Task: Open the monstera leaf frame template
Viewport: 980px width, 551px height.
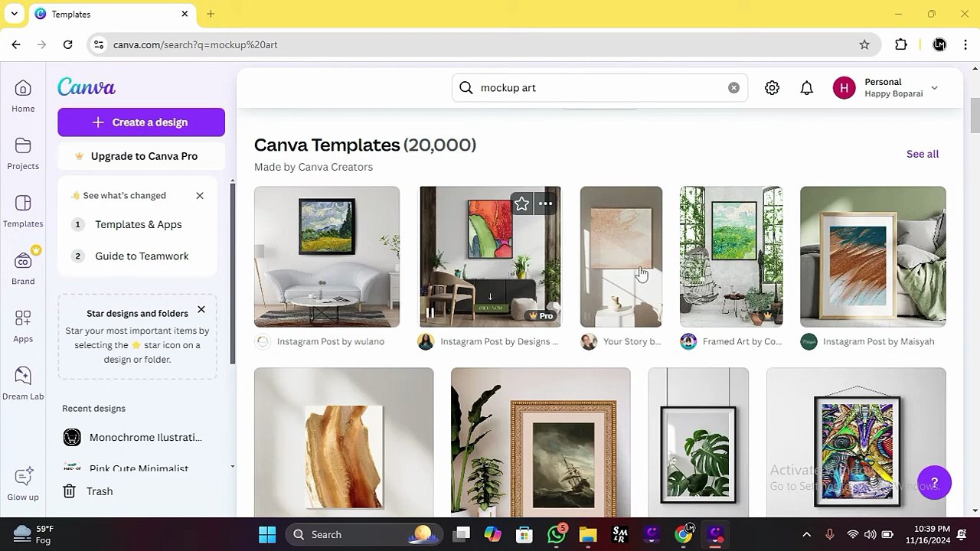Action: click(x=698, y=442)
